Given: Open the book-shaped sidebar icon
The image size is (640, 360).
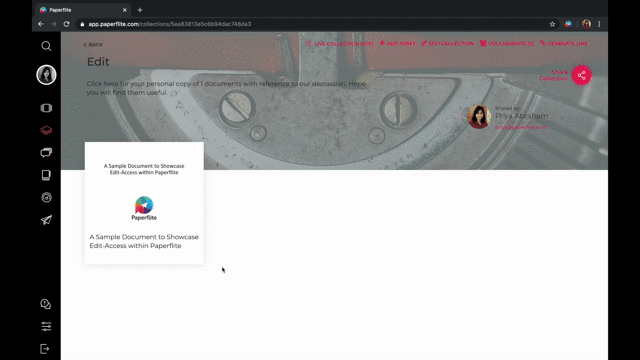Looking at the screenshot, I should pyautogui.click(x=46, y=175).
